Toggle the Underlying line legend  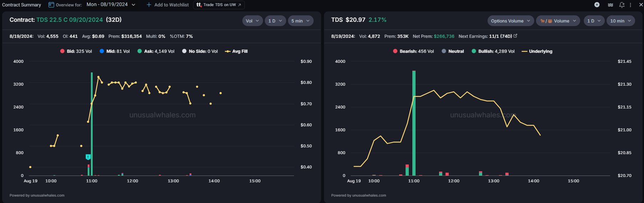click(x=537, y=51)
